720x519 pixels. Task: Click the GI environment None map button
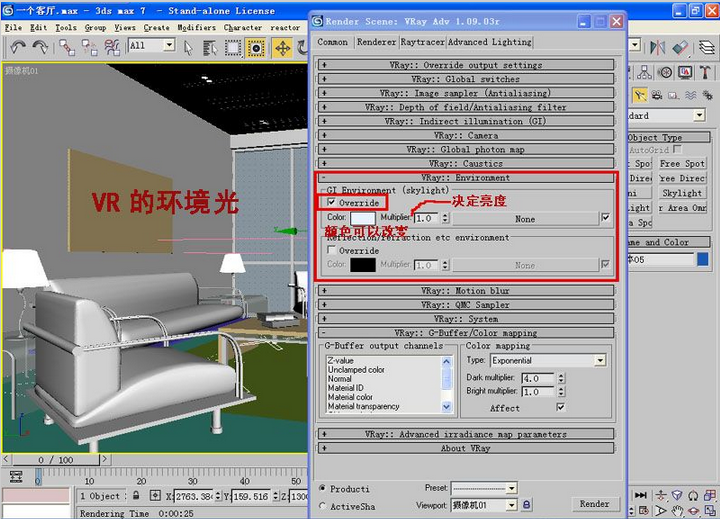(525, 219)
